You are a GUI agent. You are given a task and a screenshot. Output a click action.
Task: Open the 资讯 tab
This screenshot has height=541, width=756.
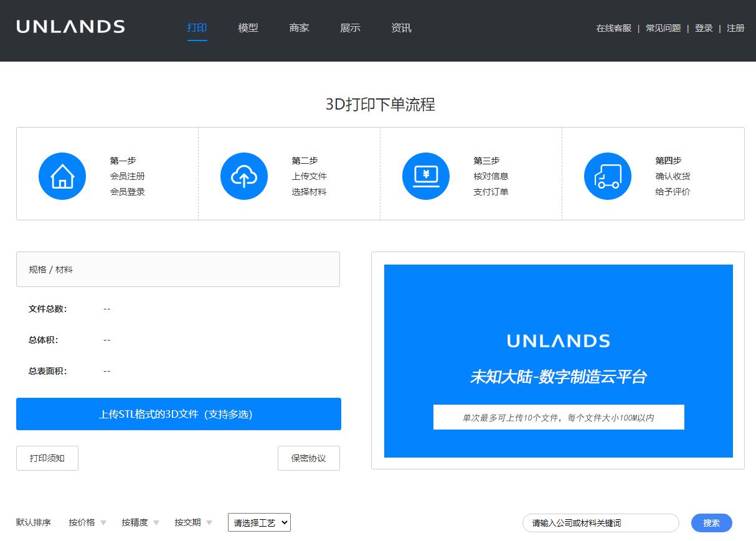pos(400,27)
